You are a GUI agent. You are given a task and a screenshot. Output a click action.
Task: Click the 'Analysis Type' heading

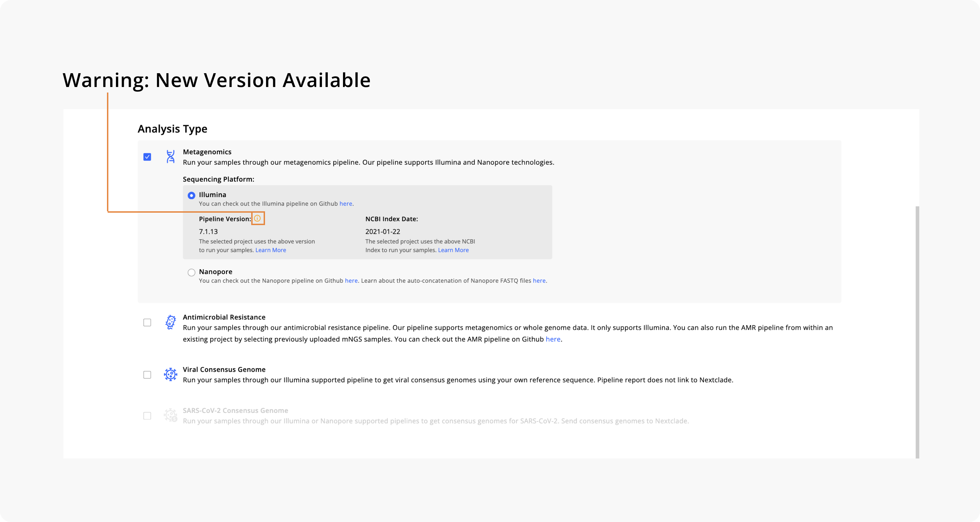click(172, 129)
